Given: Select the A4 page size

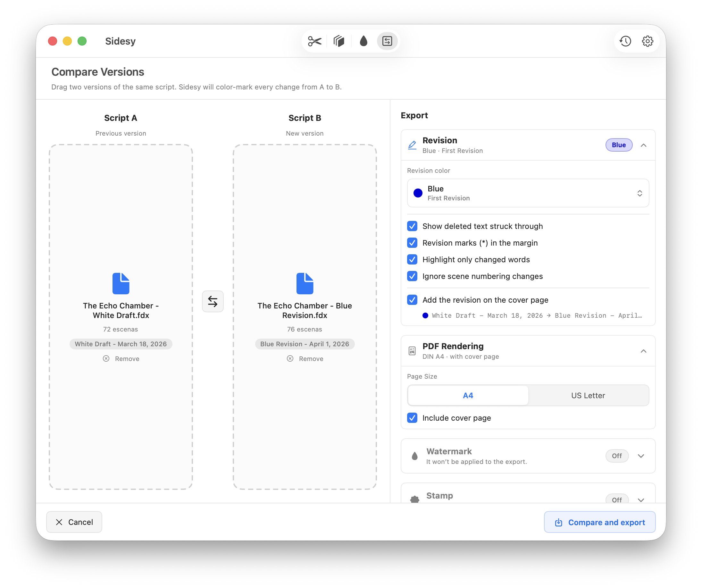Looking at the screenshot, I should pos(468,395).
